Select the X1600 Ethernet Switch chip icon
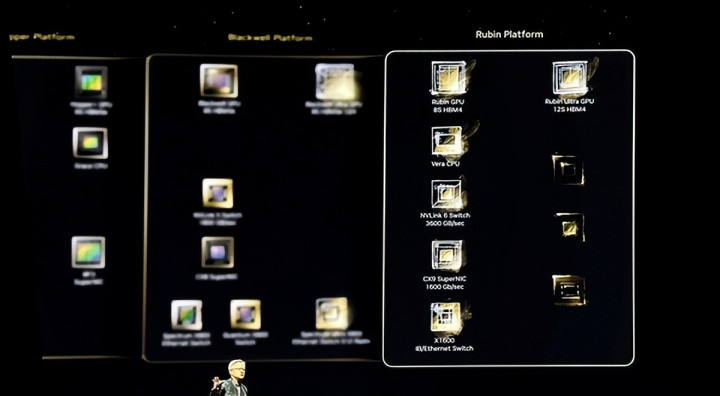 446,317
